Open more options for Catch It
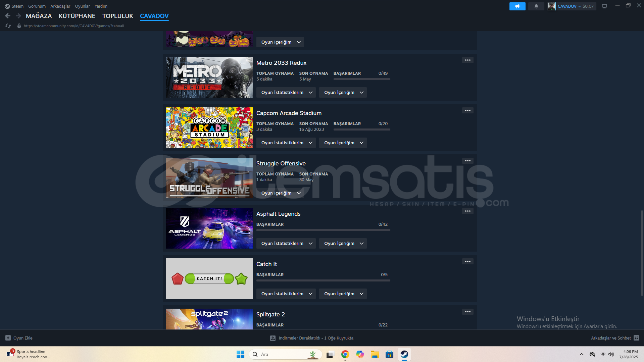Screen dimensions: 644x362 [x=467, y=261]
